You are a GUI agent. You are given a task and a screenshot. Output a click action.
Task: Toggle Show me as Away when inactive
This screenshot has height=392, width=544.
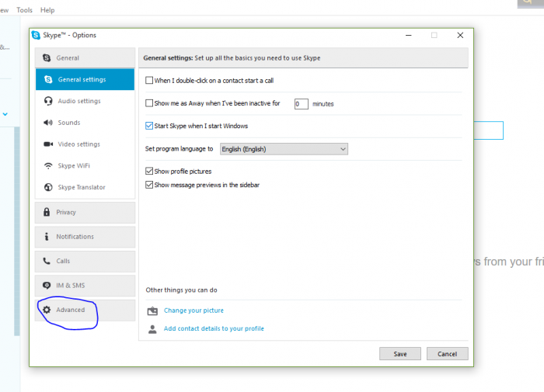pos(149,103)
